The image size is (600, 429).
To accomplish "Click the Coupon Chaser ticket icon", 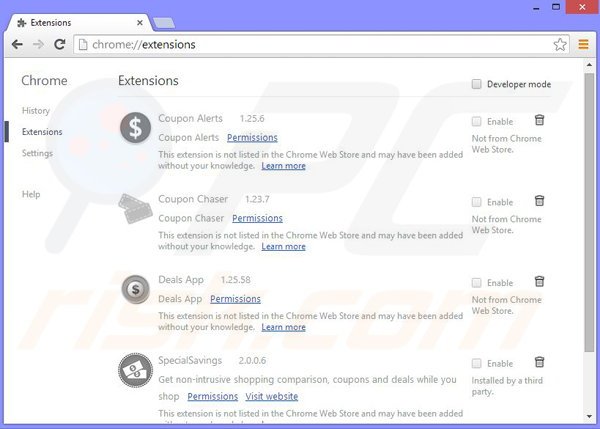I will (135, 209).
